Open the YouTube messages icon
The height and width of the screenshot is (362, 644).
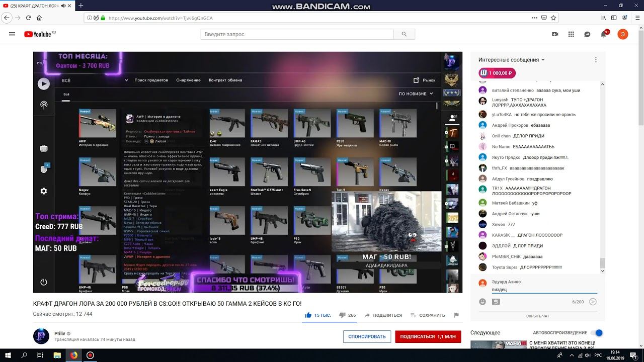click(587, 34)
